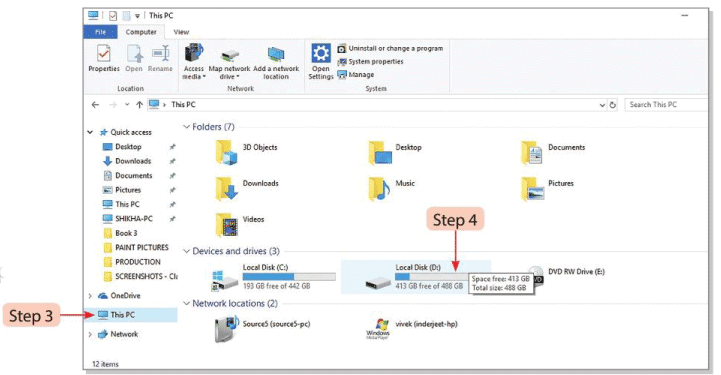This screenshot has height=375, width=721.
Task: Click '193 GB free of 442 GB' text
Action: tap(276, 286)
